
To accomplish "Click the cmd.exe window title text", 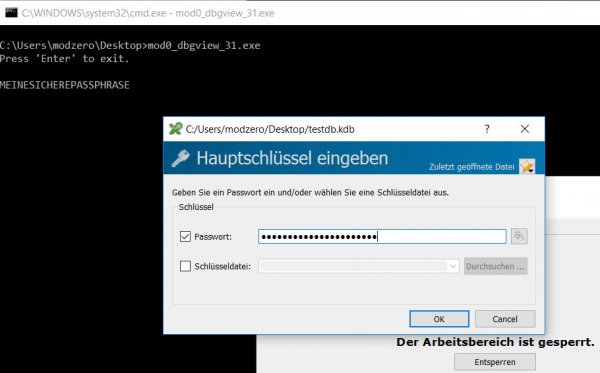I will click(x=148, y=13).
